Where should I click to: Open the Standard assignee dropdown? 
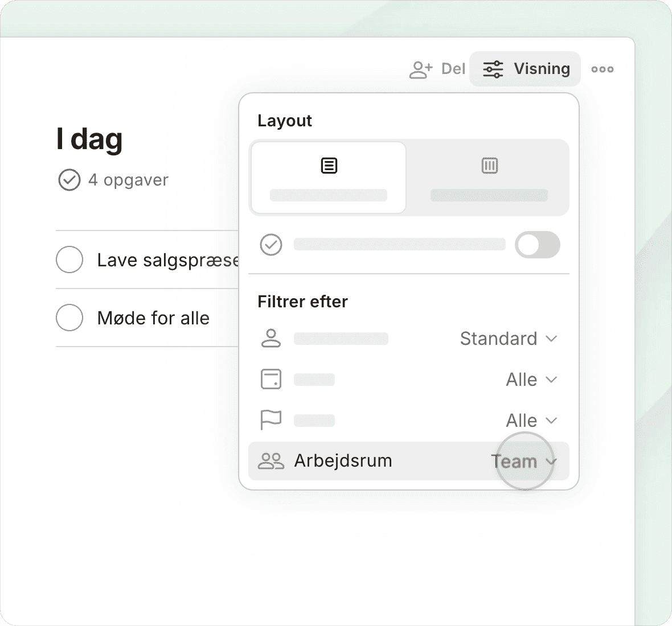click(508, 339)
